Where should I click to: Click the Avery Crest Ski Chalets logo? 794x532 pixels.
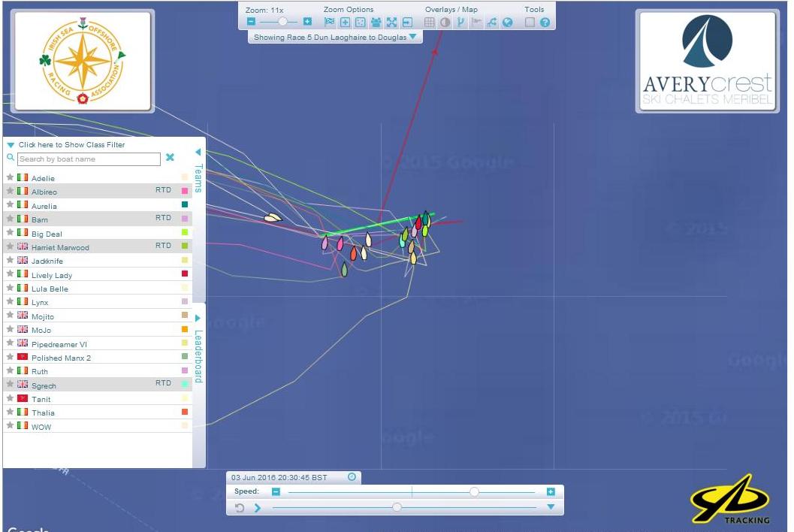click(708, 60)
